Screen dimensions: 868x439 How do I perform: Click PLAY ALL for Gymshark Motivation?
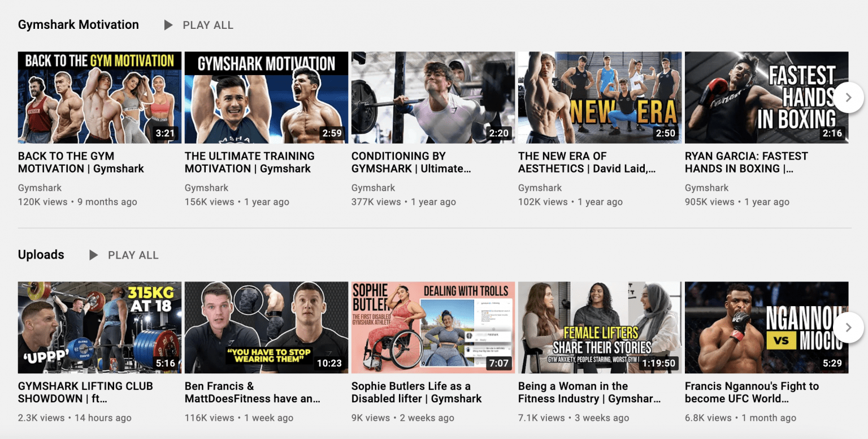207,25
